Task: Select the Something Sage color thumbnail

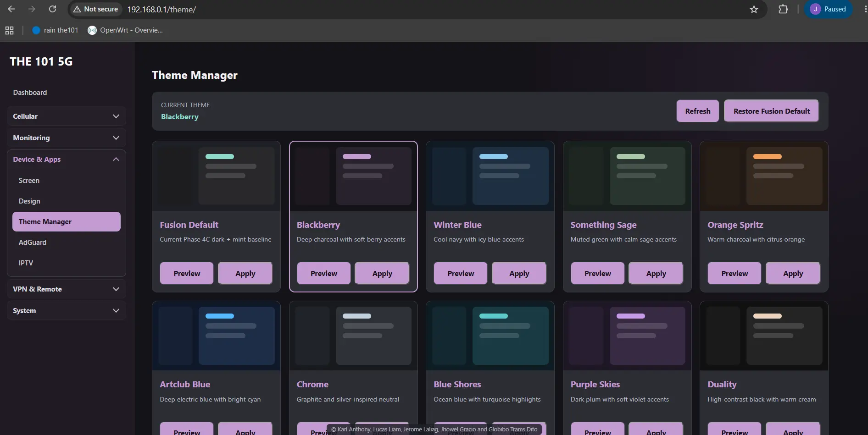Action: [627, 176]
